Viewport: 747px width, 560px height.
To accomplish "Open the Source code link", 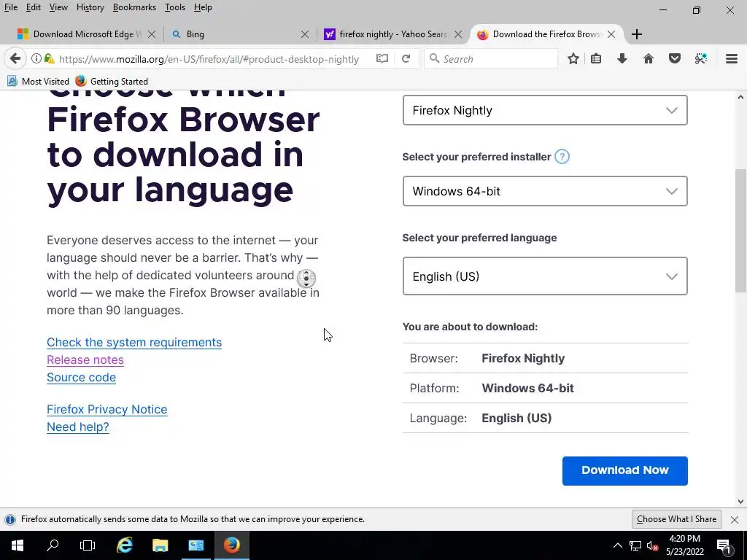I will point(82,377).
